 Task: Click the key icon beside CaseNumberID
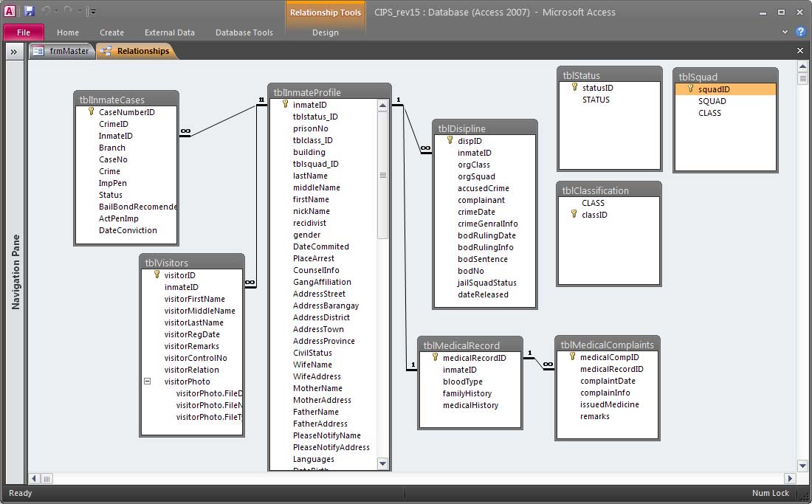(x=91, y=111)
